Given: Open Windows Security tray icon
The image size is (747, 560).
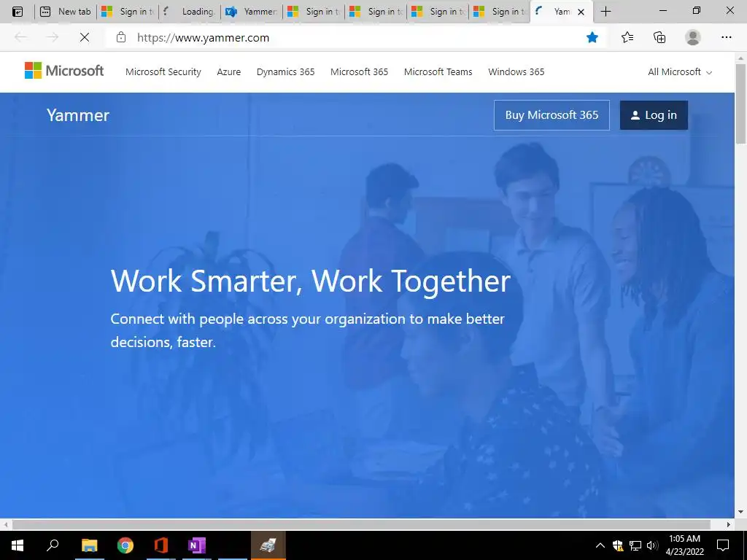Looking at the screenshot, I should (x=618, y=545).
